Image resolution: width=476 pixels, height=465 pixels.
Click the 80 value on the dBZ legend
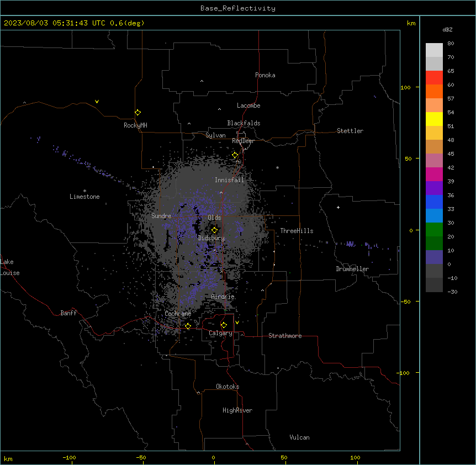click(x=451, y=44)
